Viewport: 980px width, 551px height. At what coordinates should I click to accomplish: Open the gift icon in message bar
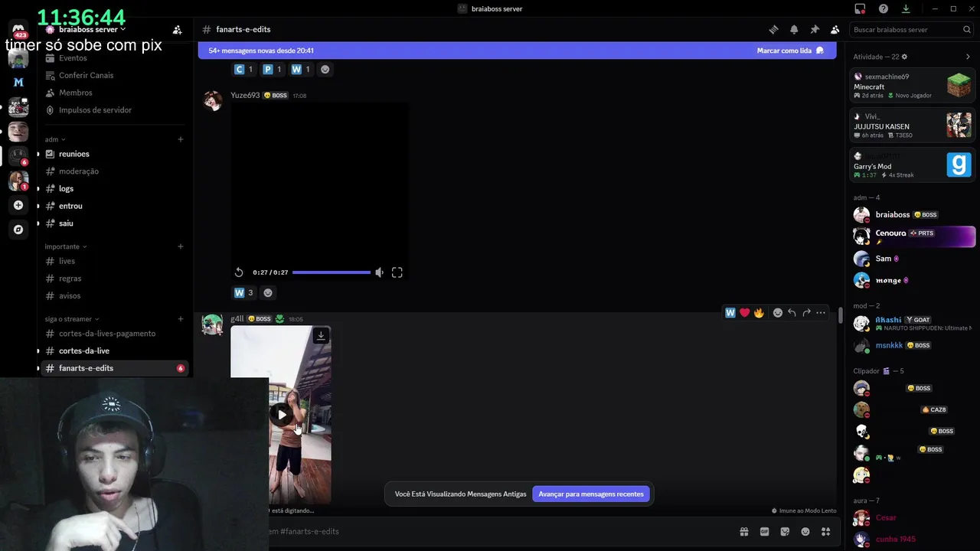[x=743, y=531]
